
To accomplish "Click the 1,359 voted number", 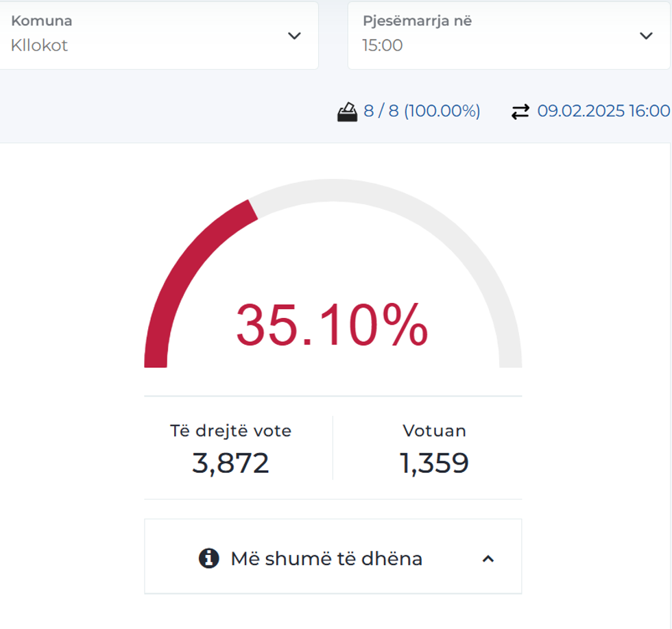I will 434,463.
